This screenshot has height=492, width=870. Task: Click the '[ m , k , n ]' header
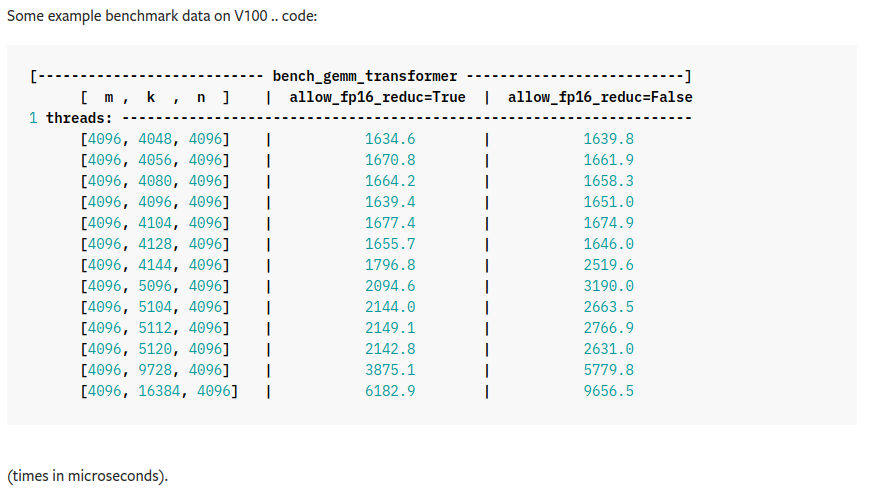155,97
